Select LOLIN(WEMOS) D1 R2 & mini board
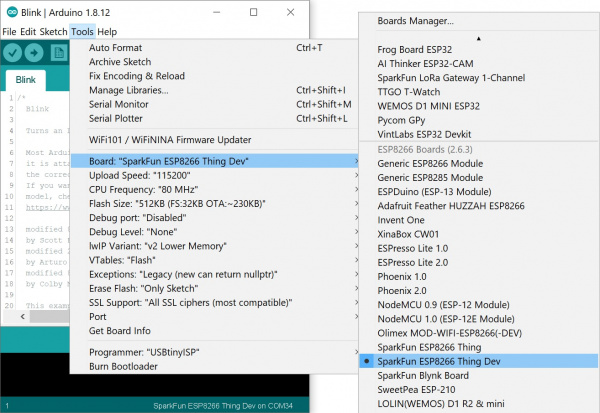This screenshot has width=600, height=413. [x=478, y=404]
